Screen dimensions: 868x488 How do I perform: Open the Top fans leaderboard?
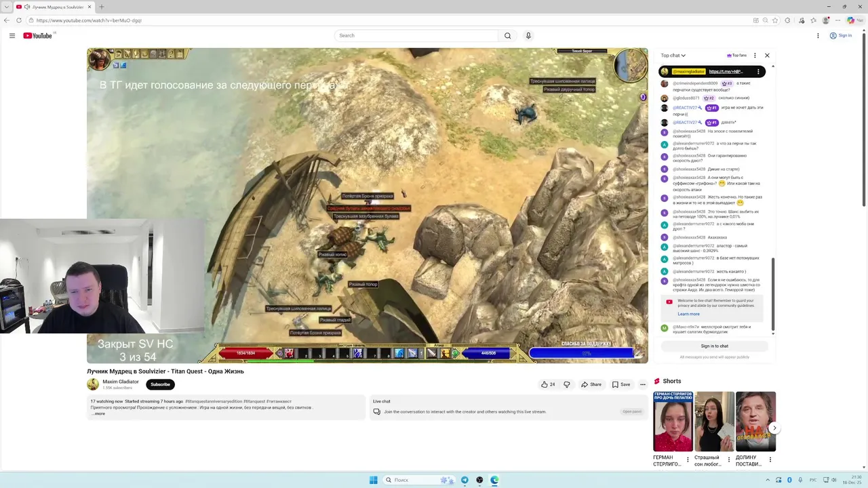[x=736, y=56]
